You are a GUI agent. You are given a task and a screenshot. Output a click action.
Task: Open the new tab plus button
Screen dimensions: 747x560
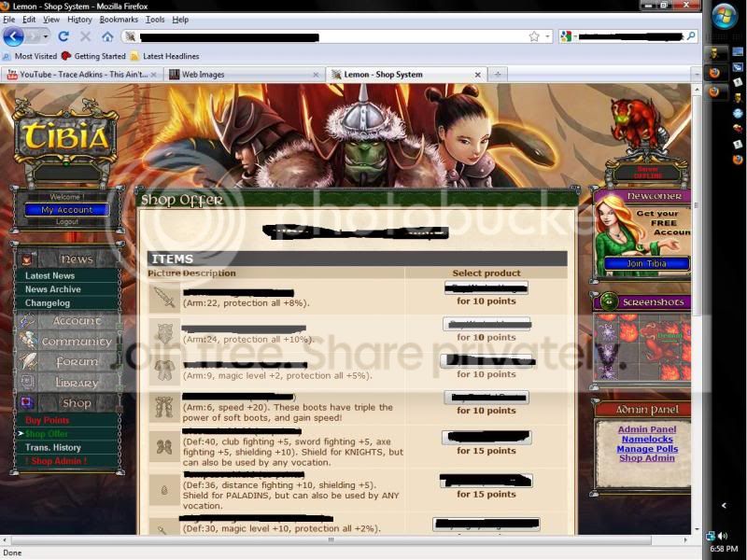498,75
